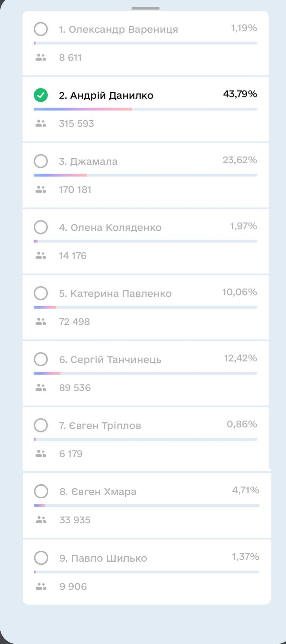Click voters icon beside 8 611 count

pyautogui.click(x=41, y=58)
